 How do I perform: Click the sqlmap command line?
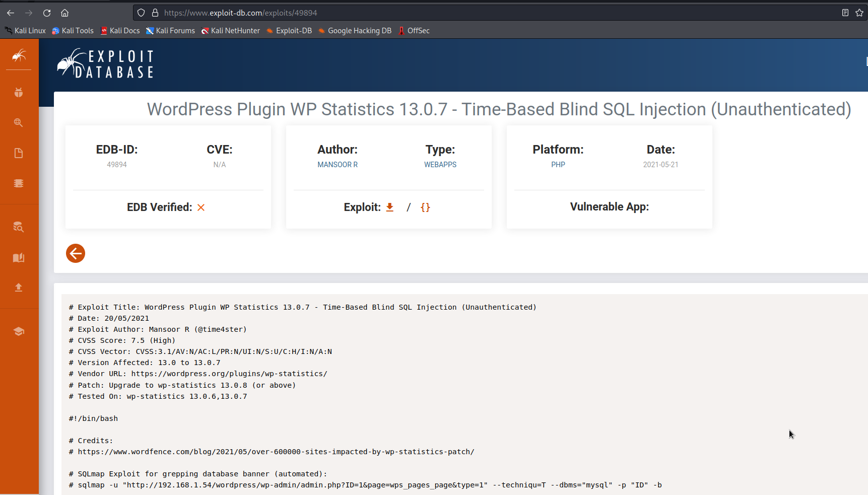pyautogui.click(x=365, y=485)
